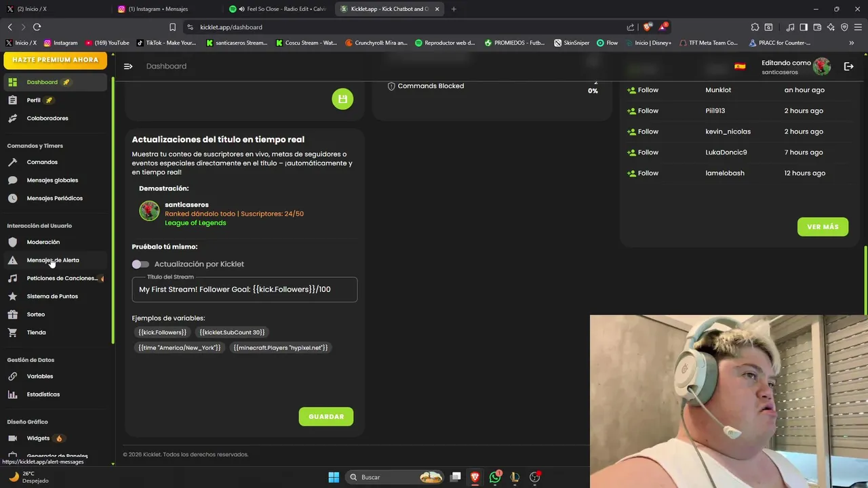Open the PRACC for Counter bookmark
This screenshot has width=868, height=488.
(x=780, y=43)
